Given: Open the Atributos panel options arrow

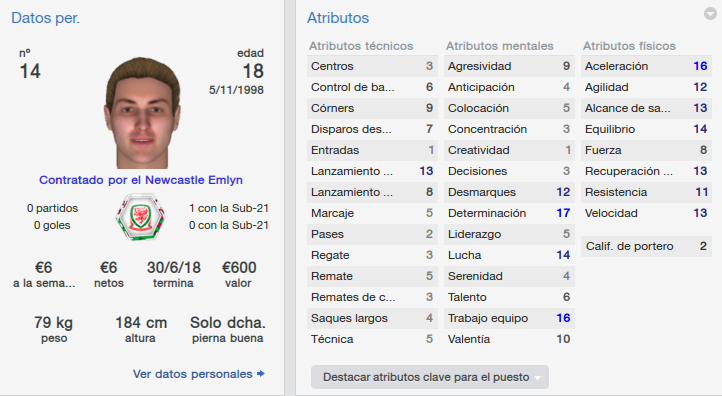Looking at the screenshot, I should tap(710, 14).
